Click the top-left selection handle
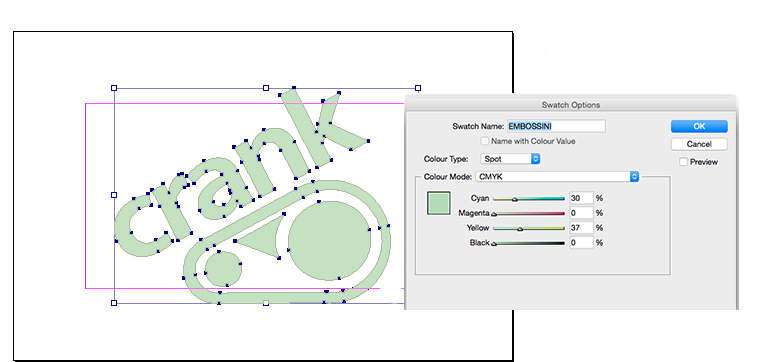774x362 pixels. pyautogui.click(x=114, y=88)
